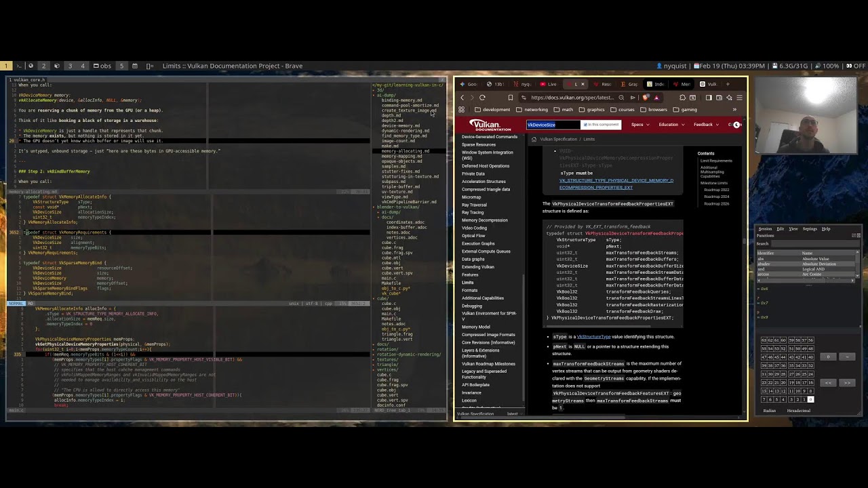Open Roadmap 2022 in Contents sidebar
The width and height of the screenshot is (868, 488).
(716, 190)
